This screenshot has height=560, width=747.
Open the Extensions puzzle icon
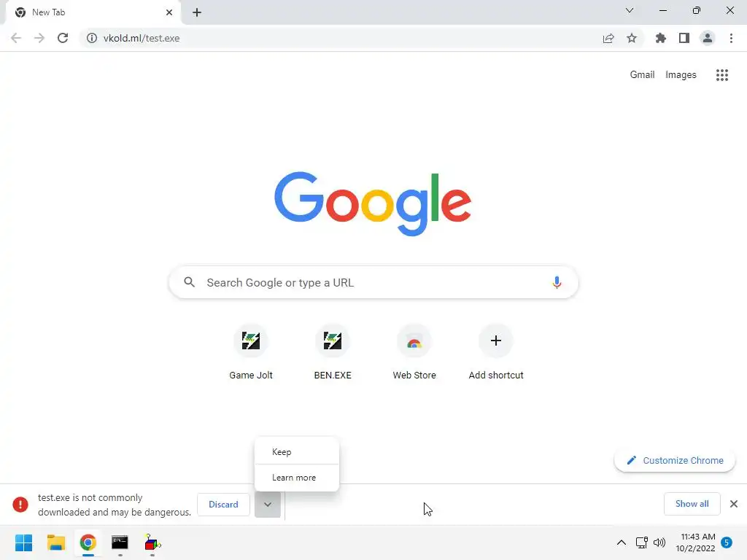pos(661,38)
